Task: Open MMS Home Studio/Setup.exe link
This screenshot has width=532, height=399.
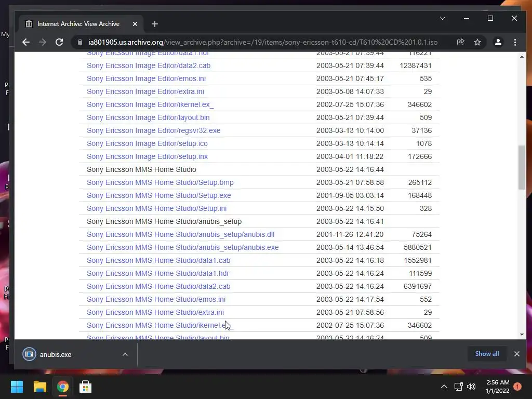Action: pos(158,195)
